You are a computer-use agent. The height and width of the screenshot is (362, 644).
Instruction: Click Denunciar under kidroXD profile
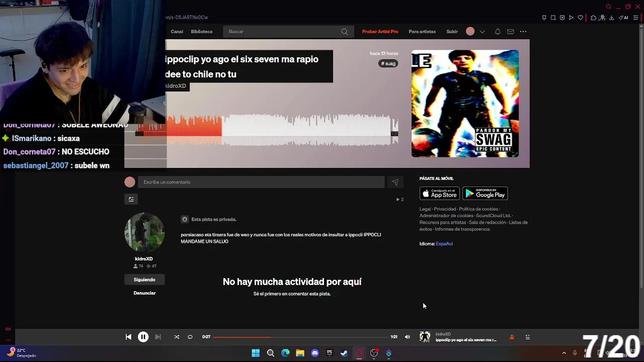(144, 293)
